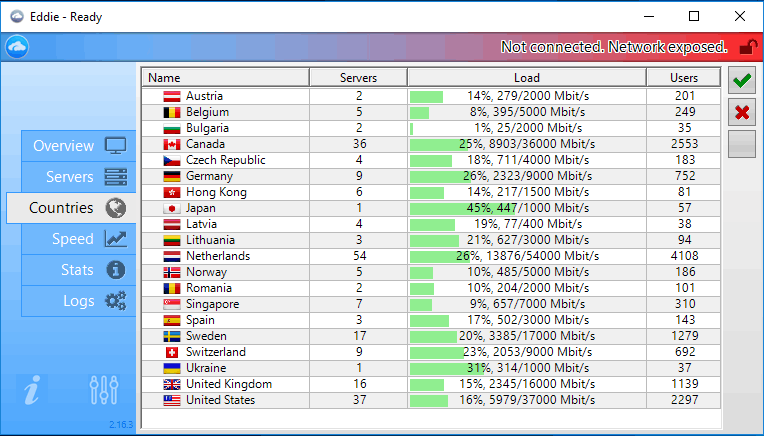Click the Sweden flag icon
Image resolution: width=764 pixels, height=436 pixels.
pos(172,337)
